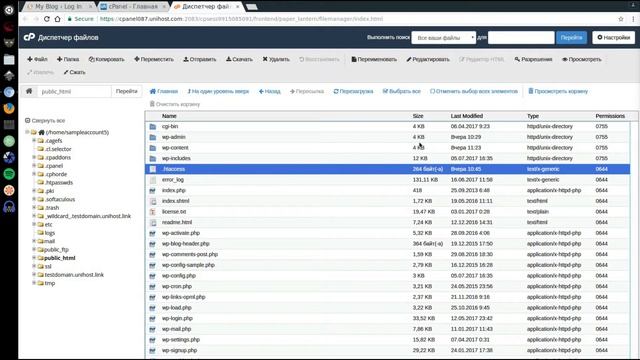Screen dimensions: 640x360
Task: Click the Редактировать edit button
Action: pyautogui.click(x=428, y=59)
